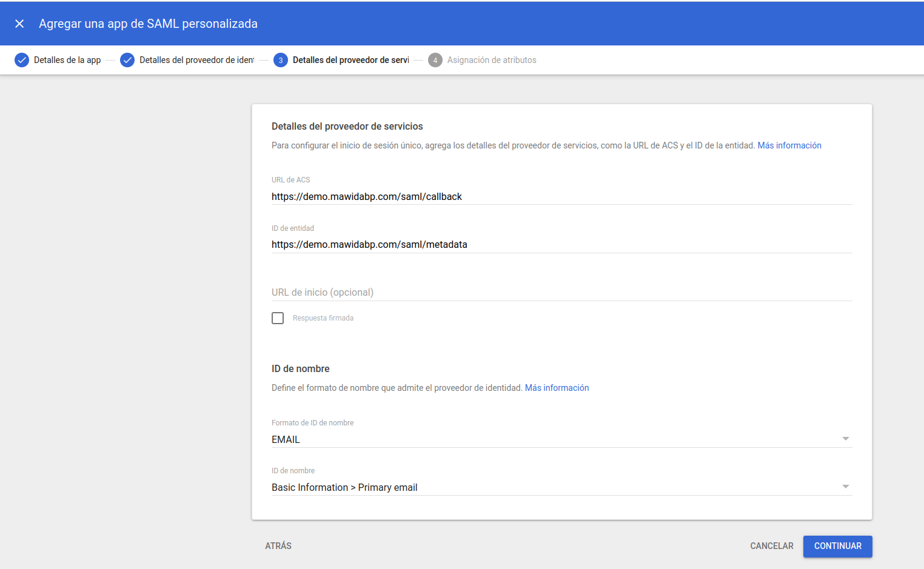Close the custom SAML app dialog
The image size is (924, 569).
click(19, 24)
